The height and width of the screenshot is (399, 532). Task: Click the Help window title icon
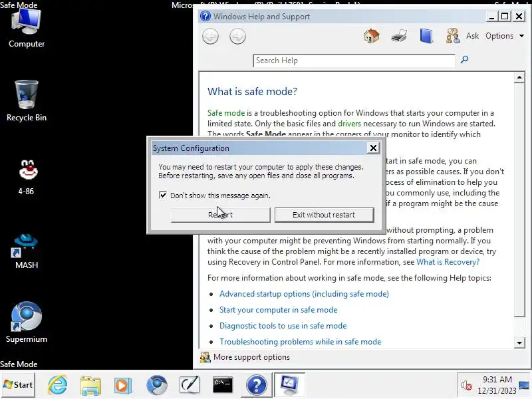205,16
